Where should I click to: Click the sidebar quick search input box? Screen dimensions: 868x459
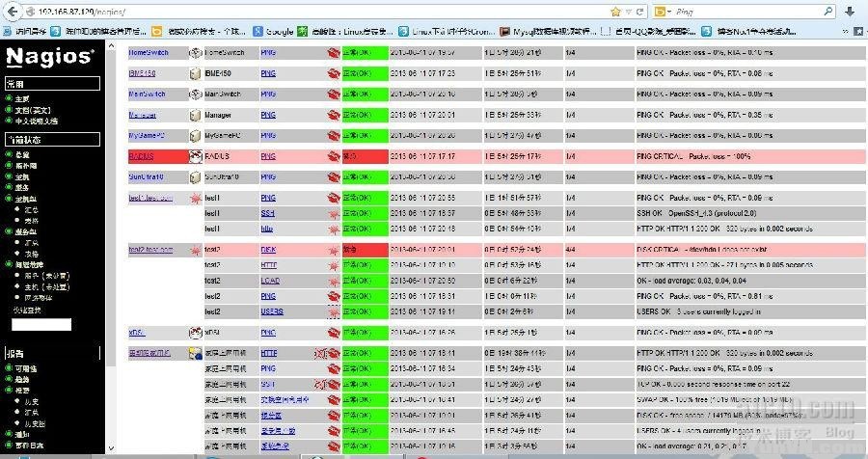click(x=41, y=325)
